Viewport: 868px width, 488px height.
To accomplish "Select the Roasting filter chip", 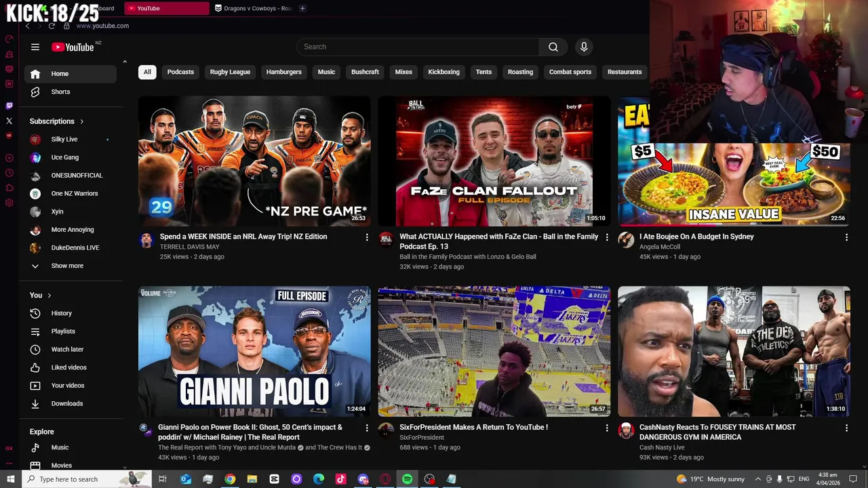I will point(520,72).
